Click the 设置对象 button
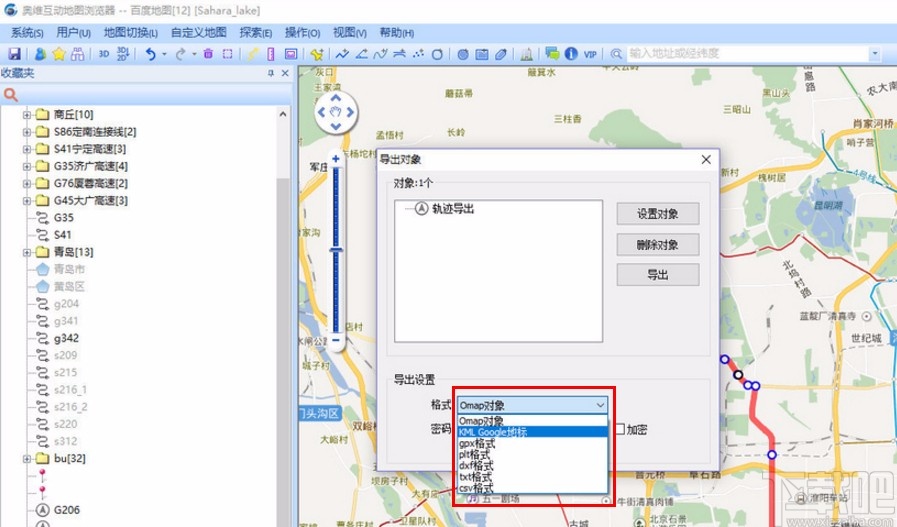 click(x=657, y=214)
